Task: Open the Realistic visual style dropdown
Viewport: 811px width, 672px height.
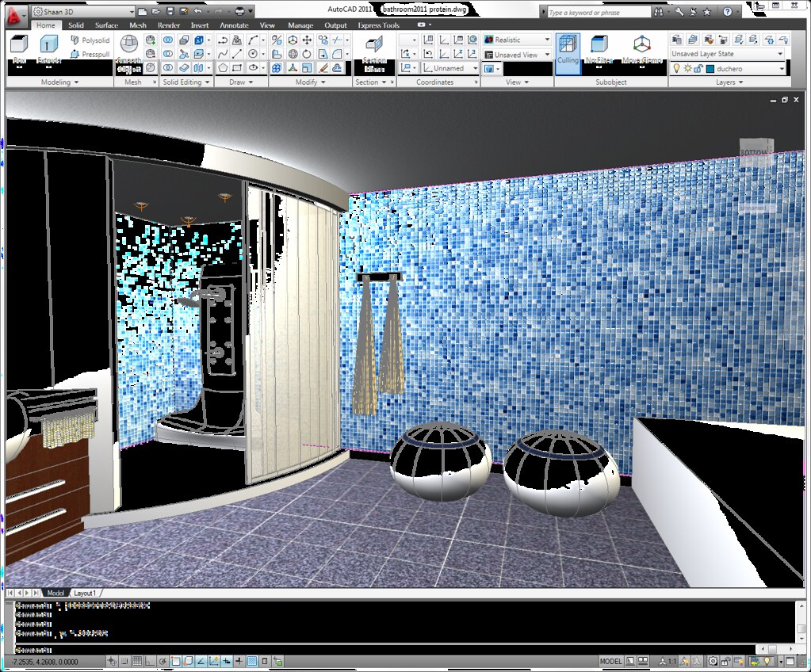Action: click(547, 39)
